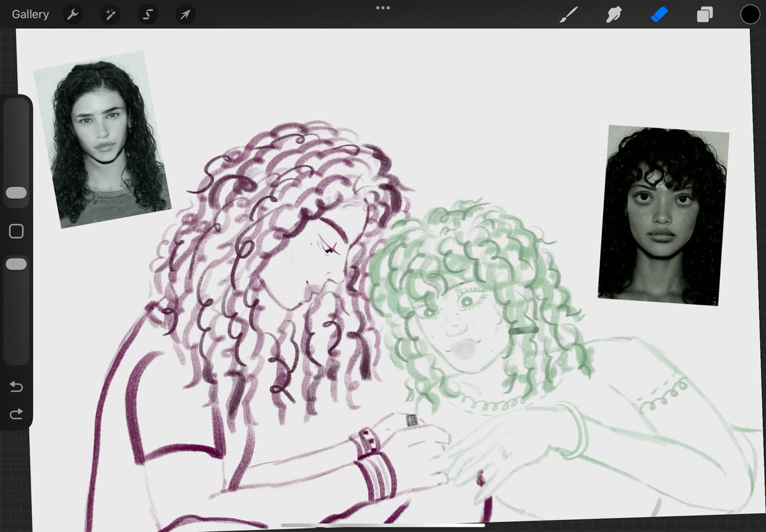Select the Smudge tool

pos(613,14)
